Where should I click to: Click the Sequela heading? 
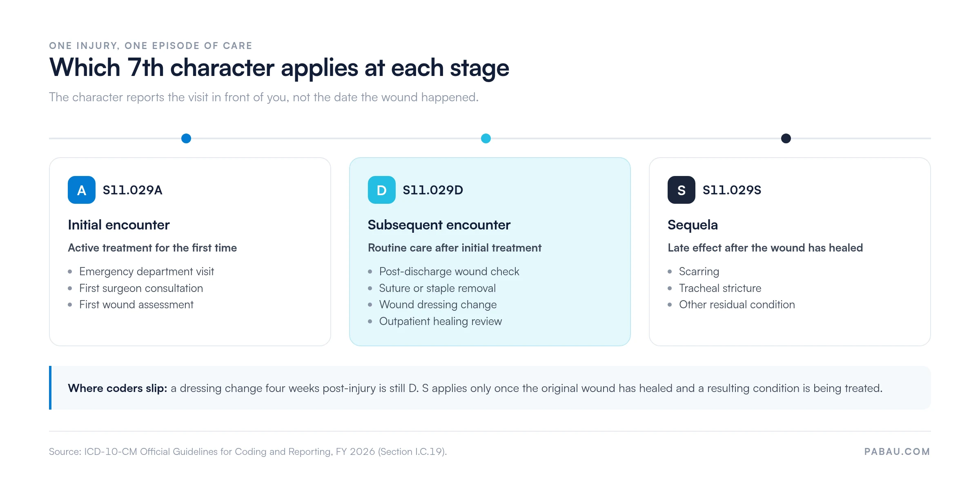point(693,225)
